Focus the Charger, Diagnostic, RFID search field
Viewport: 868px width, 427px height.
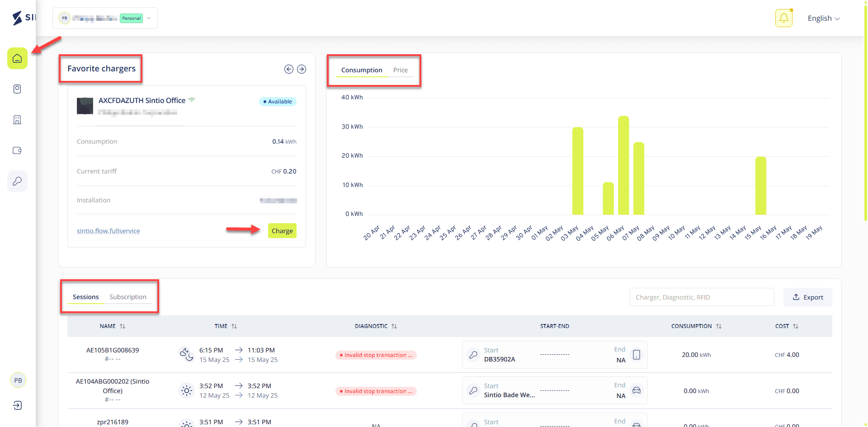(x=702, y=297)
